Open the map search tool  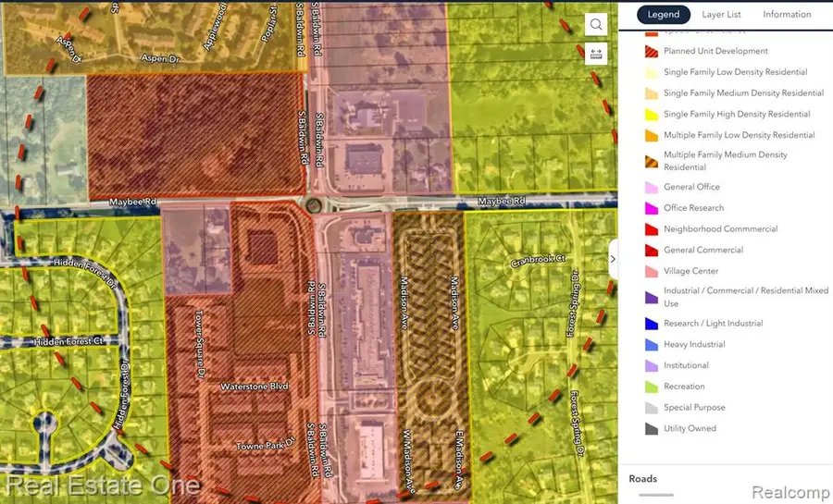coord(596,25)
